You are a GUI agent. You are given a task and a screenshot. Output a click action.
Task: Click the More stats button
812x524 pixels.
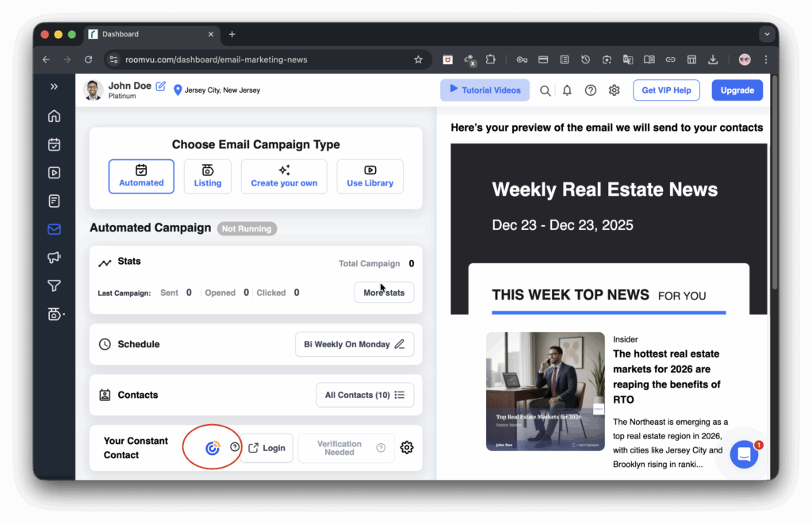[x=384, y=293]
